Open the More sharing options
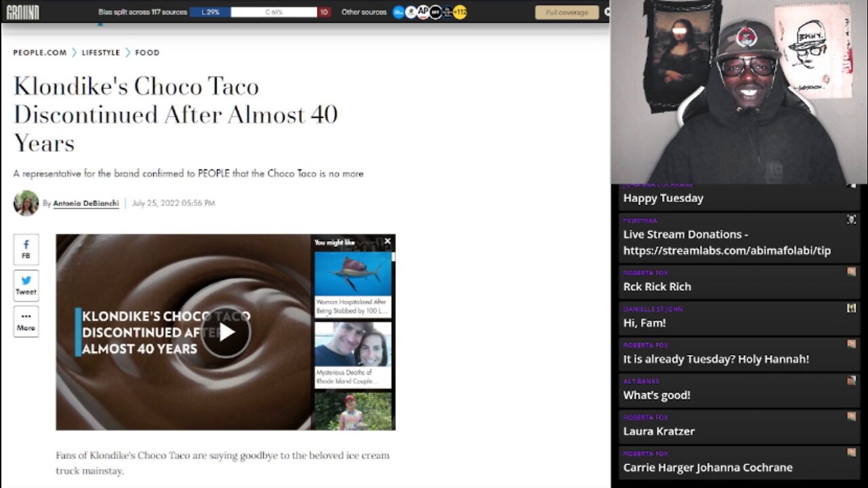The height and width of the screenshot is (488, 868). pos(26,321)
